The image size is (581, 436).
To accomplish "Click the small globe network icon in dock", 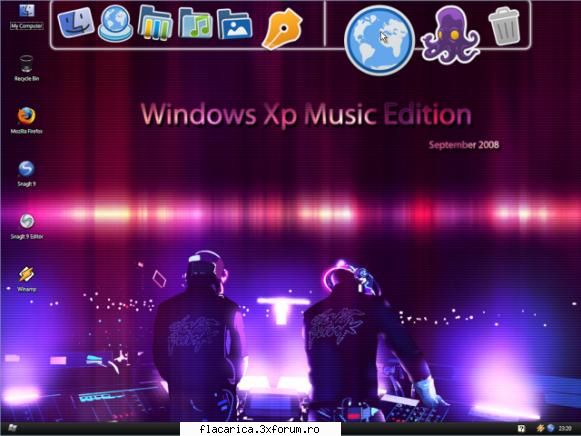I will [116, 23].
